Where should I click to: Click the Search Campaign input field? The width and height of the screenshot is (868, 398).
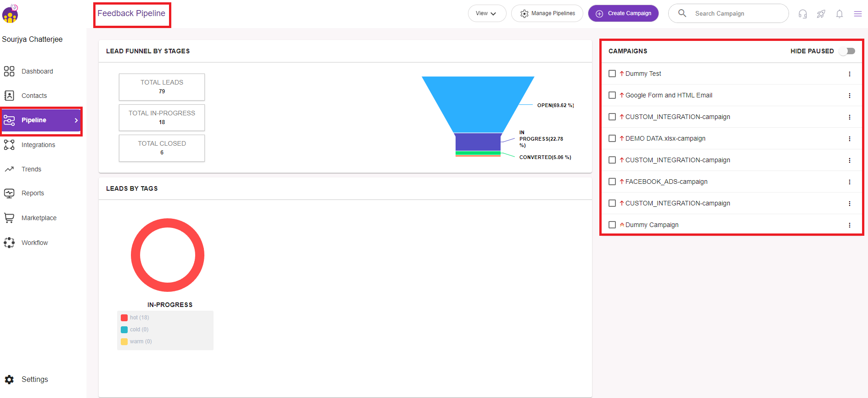[735, 13]
